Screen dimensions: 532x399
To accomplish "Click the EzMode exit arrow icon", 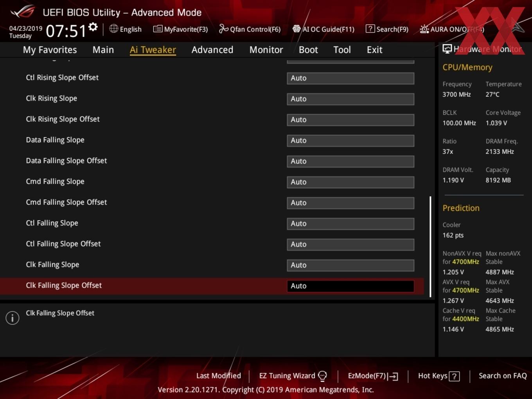I will [393, 376].
